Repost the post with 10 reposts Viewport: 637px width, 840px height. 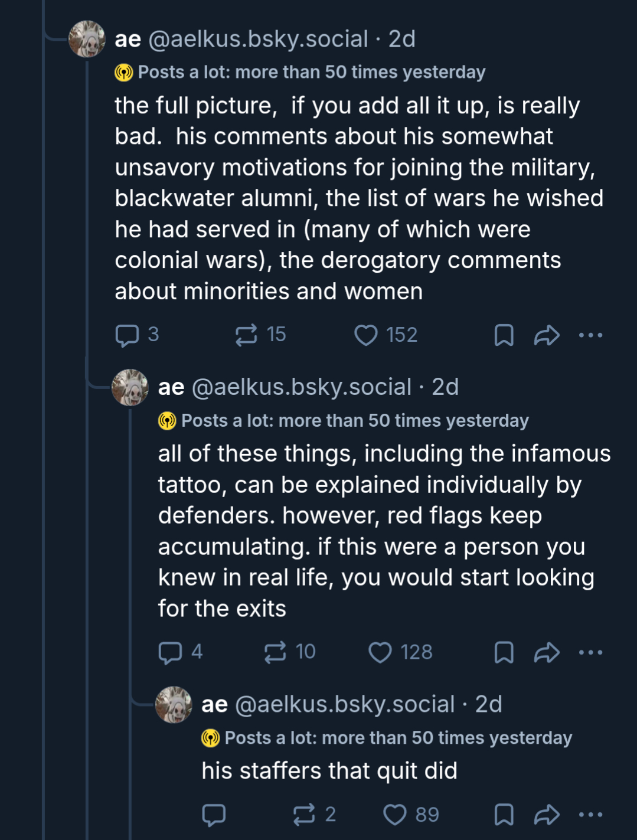coord(275,652)
